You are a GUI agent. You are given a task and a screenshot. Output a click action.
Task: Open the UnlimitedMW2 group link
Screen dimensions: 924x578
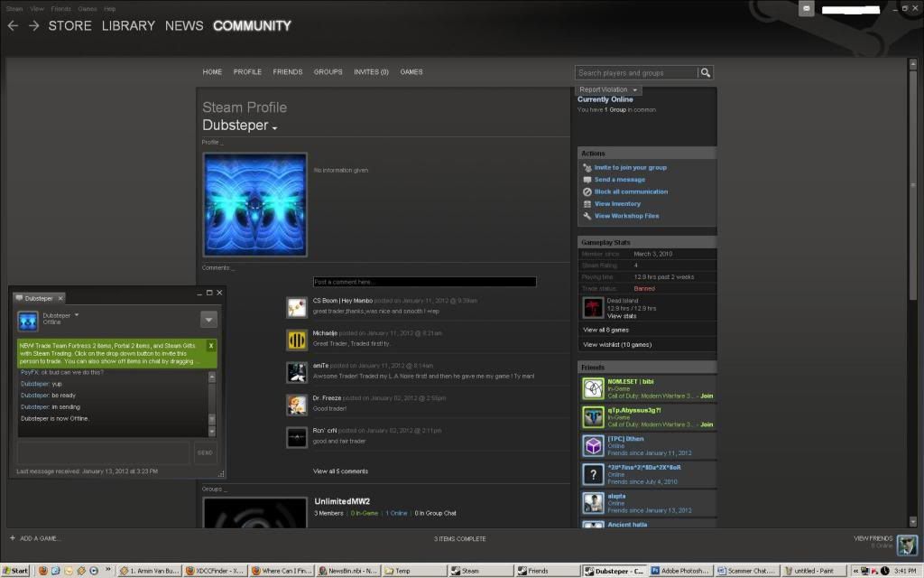(x=342, y=501)
